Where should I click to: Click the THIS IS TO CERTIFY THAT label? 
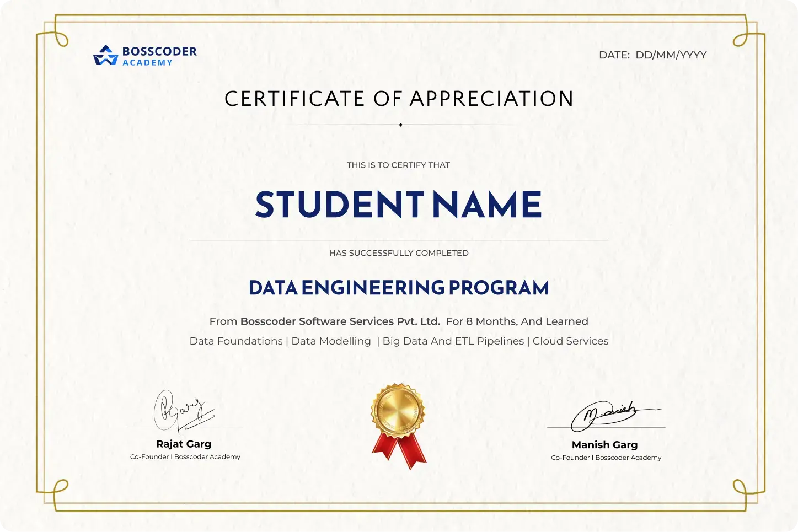click(398, 165)
